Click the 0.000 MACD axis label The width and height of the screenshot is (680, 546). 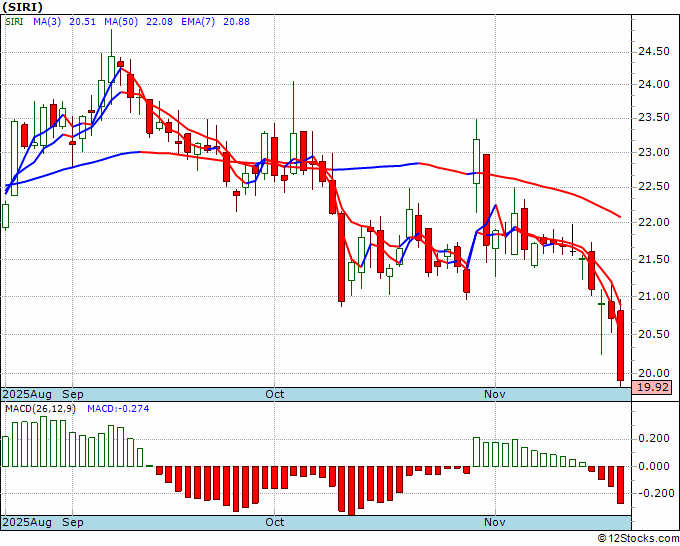tap(654, 466)
